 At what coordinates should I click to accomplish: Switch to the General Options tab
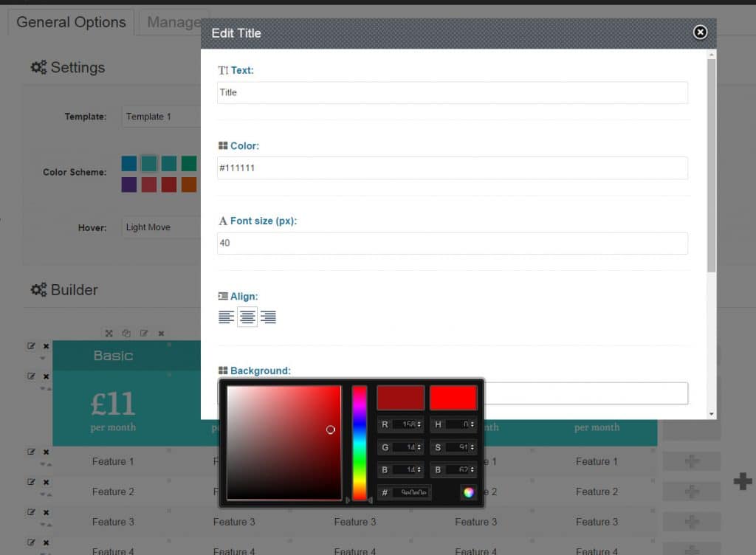click(70, 22)
